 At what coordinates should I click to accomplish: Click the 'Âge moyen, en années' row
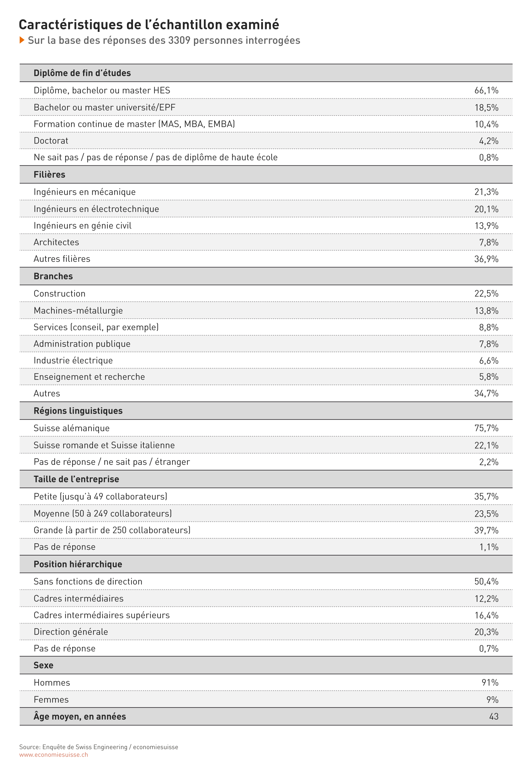(x=266, y=716)
